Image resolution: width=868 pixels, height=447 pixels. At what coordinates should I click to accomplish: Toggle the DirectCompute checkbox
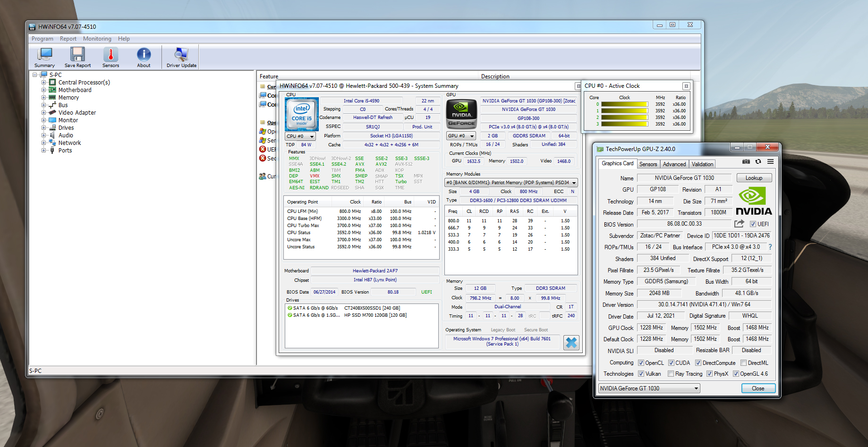coord(698,363)
